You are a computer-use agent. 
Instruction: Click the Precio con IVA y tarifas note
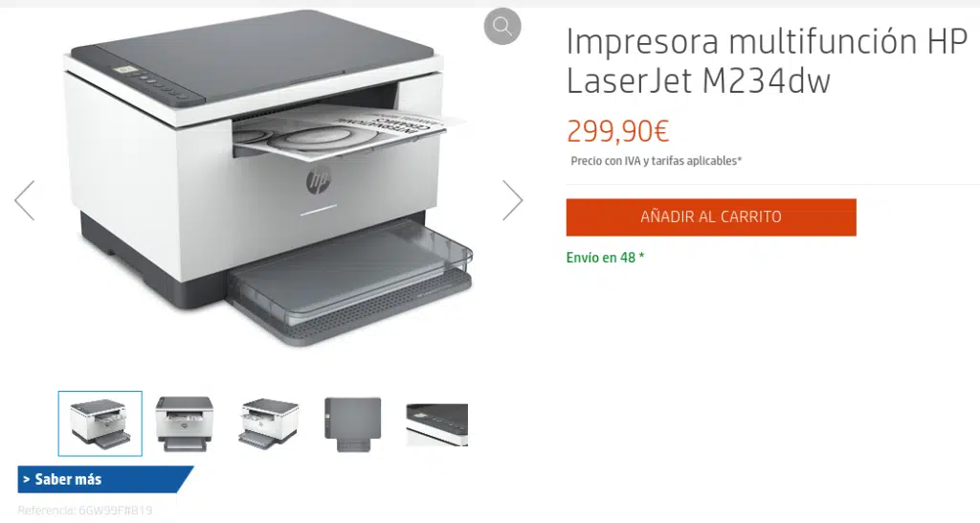click(656, 161)
